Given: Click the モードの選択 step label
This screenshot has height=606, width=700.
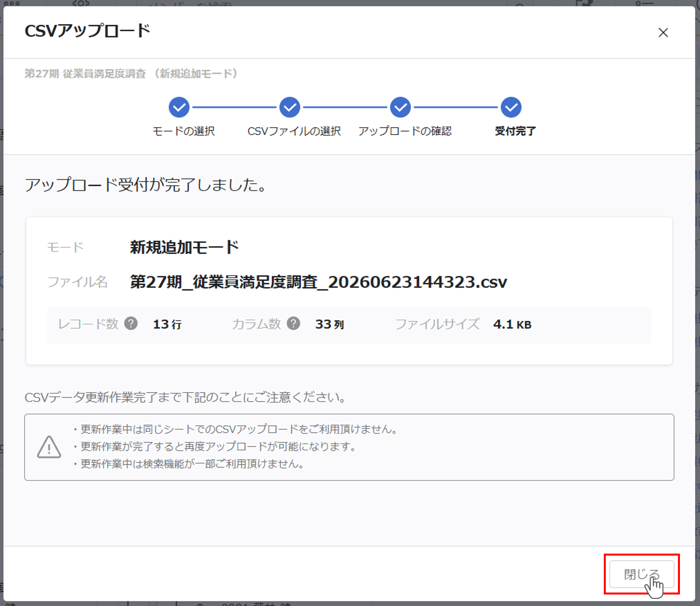Looking at the screenshot, I should [184, 131].
